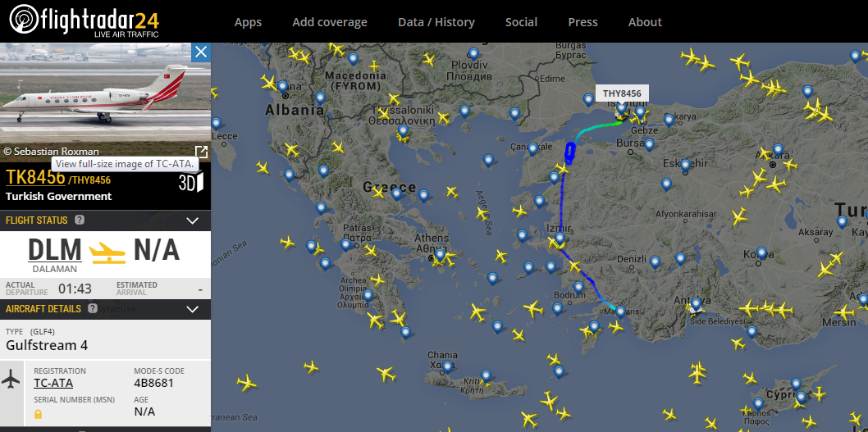Select the airport pin near Bursa
Image resolution: width=868 pixels, height=432 pixels.
tap(649, 145)
